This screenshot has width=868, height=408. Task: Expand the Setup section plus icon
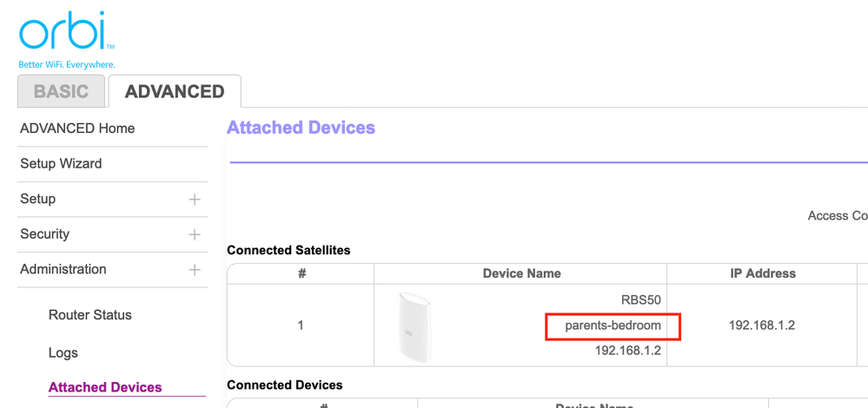coord(195,200)
